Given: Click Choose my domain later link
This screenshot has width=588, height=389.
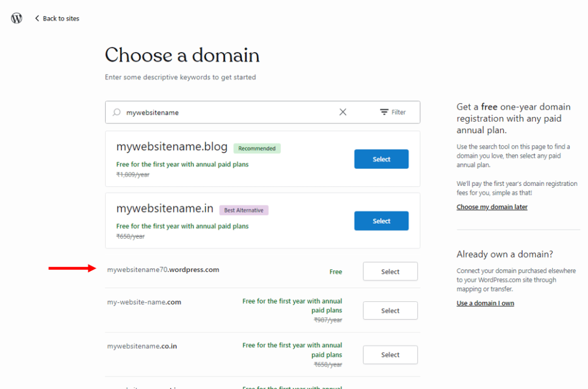Looking at the screenshot, I should coord(492,207).
